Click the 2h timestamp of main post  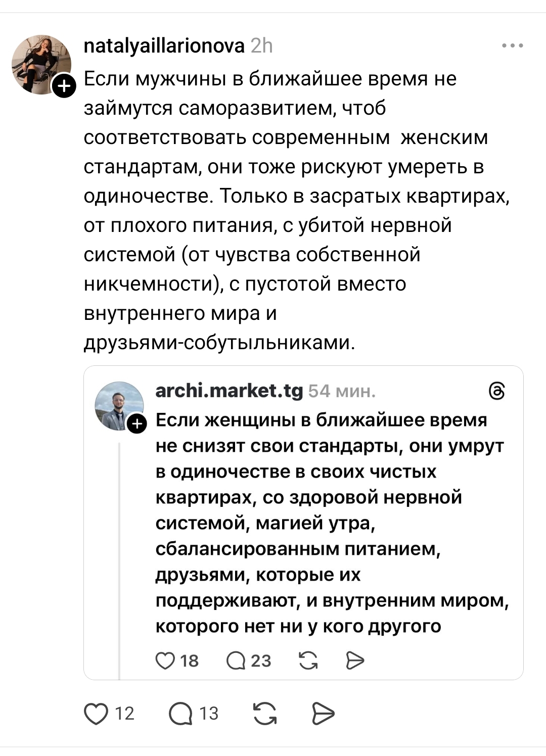[x=262, y=46]
